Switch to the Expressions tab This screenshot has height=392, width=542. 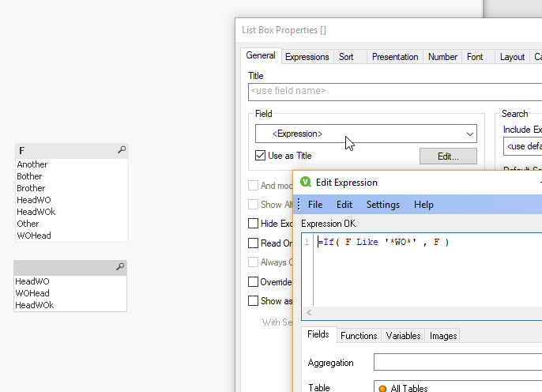click(307, 57)
